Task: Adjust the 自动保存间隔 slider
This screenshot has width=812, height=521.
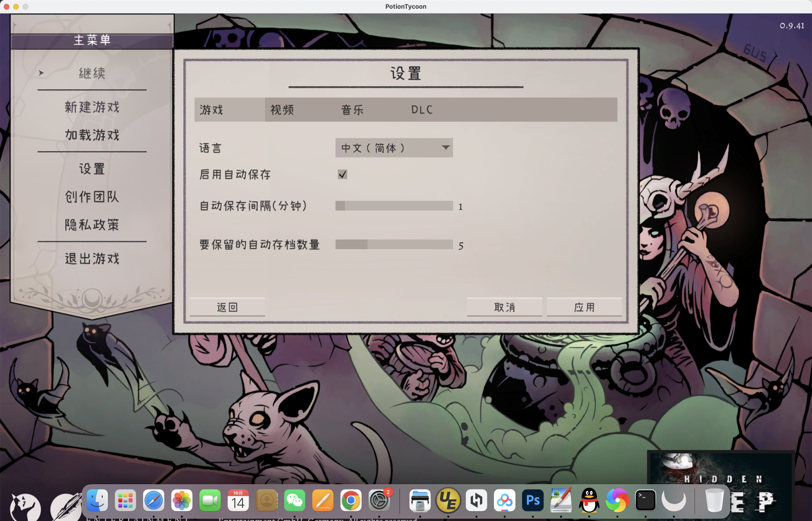Action: (x=394, y=206)
